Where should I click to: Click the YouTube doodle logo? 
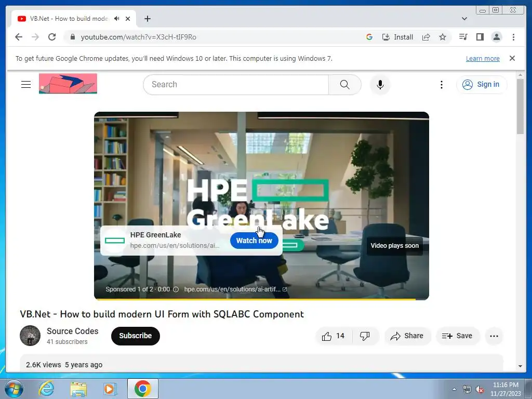pos(68,84)
